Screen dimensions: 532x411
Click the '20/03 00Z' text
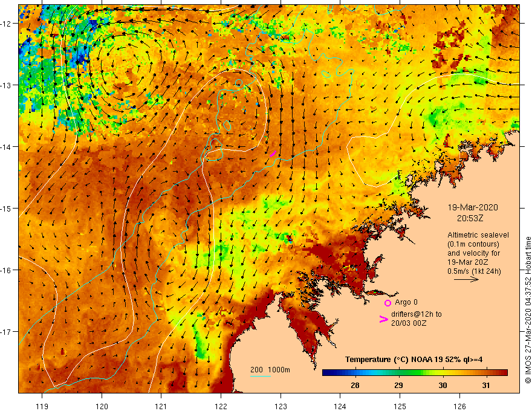click(409, 323)
